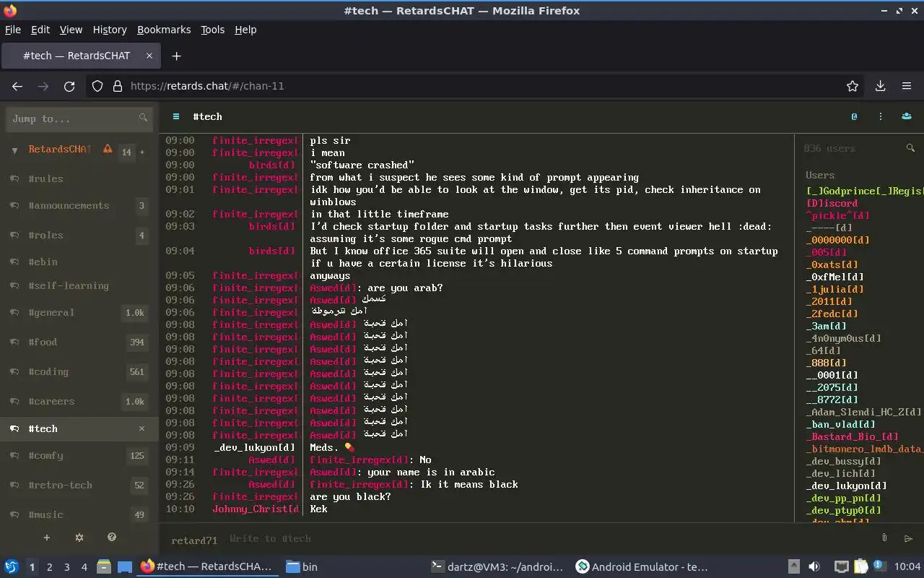Open the Bookmarks menu

[164, 30]
